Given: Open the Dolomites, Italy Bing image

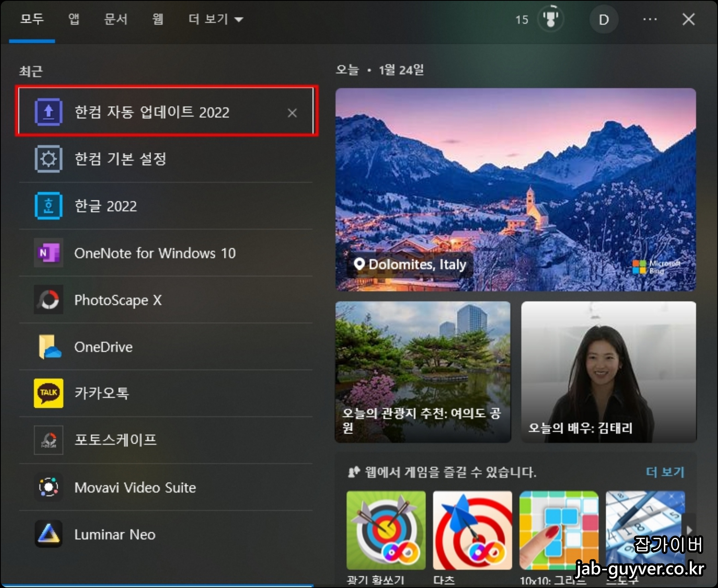Looking at the screenshot, I should pos(515,189).
